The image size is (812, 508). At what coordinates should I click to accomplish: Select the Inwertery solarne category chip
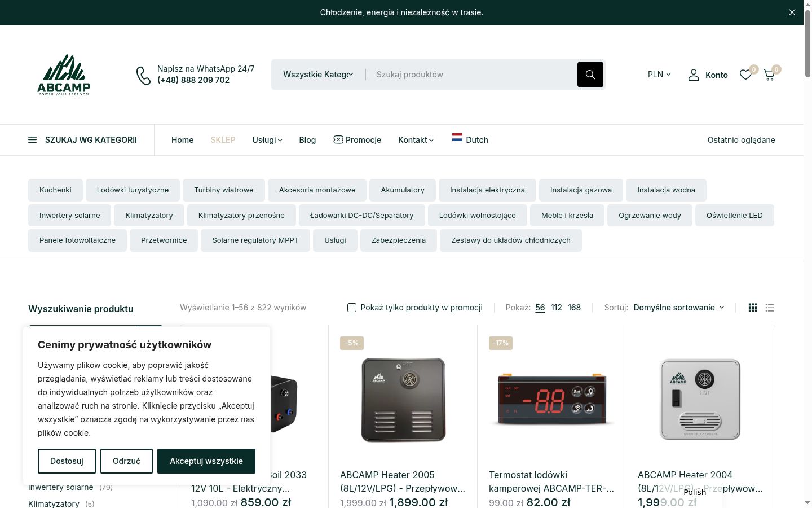70,215
